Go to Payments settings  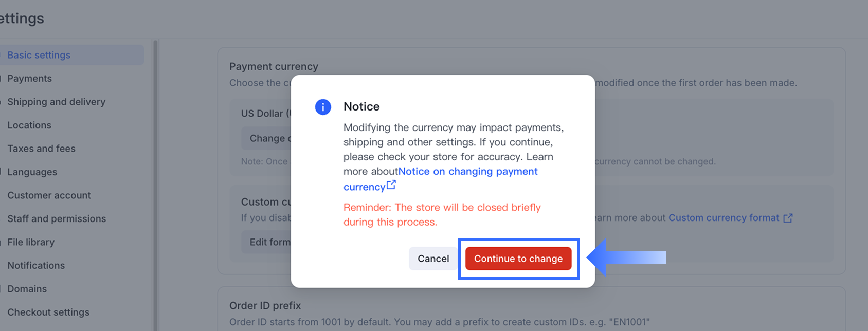29,79
